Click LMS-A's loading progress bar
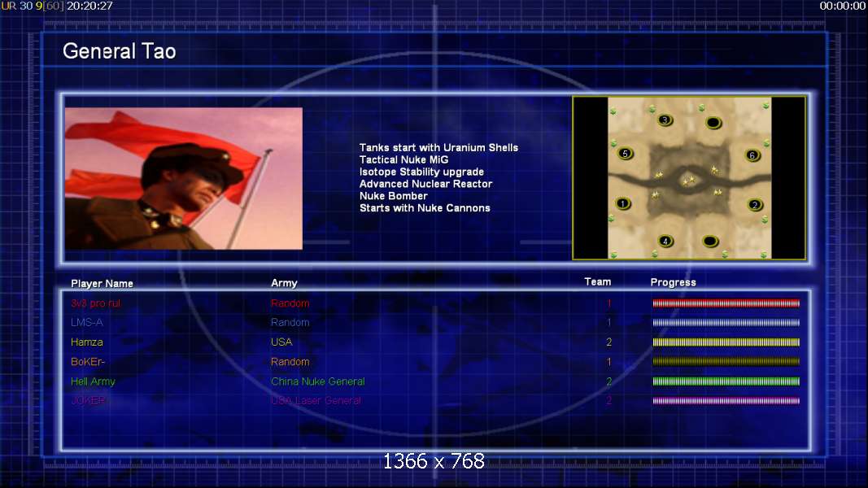The image size is (868, 488). coord(726,323)
